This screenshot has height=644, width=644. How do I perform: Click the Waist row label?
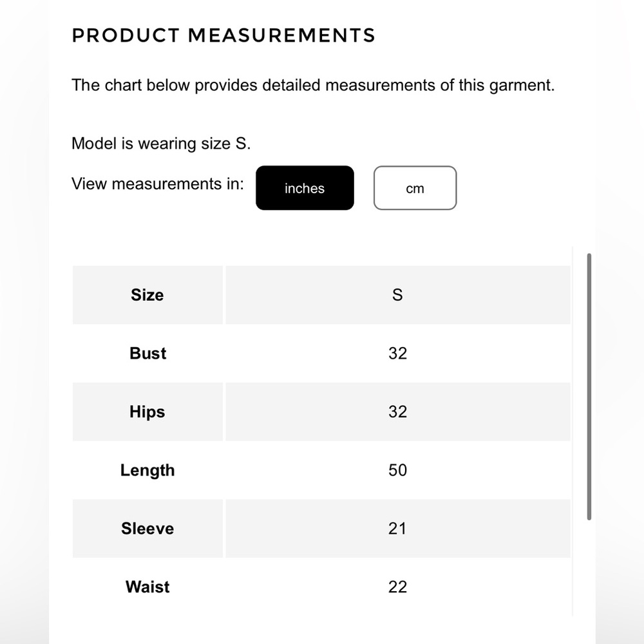147,587
